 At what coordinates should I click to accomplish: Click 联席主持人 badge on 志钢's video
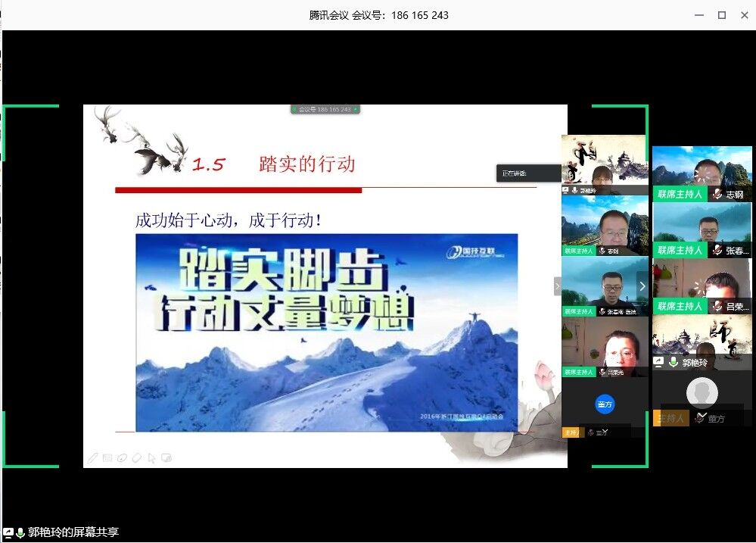click(680, 195)
